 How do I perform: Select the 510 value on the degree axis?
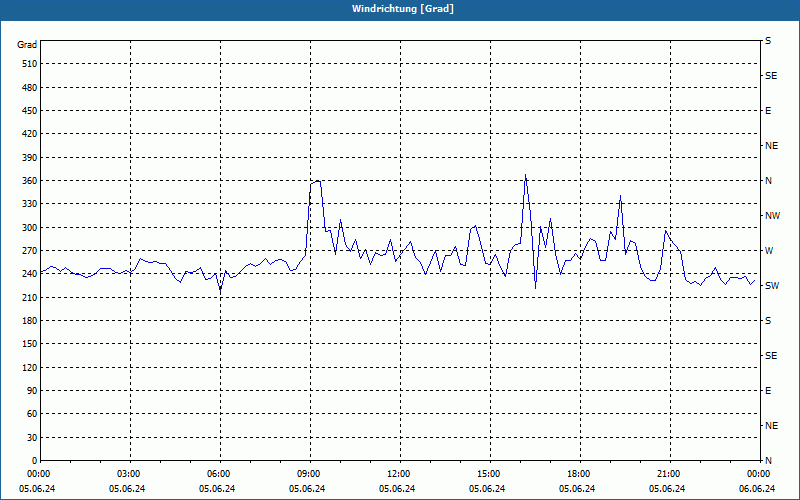click(30, 64)
